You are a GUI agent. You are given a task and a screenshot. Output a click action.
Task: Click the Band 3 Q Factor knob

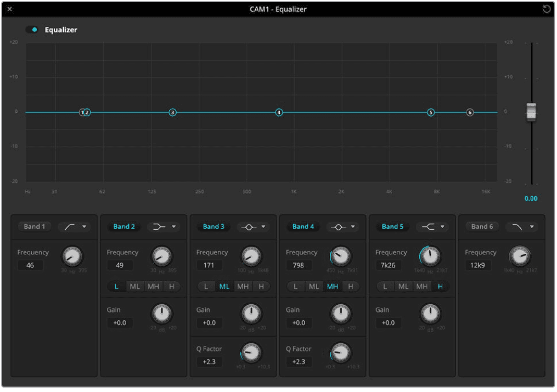tap(251, 354)
